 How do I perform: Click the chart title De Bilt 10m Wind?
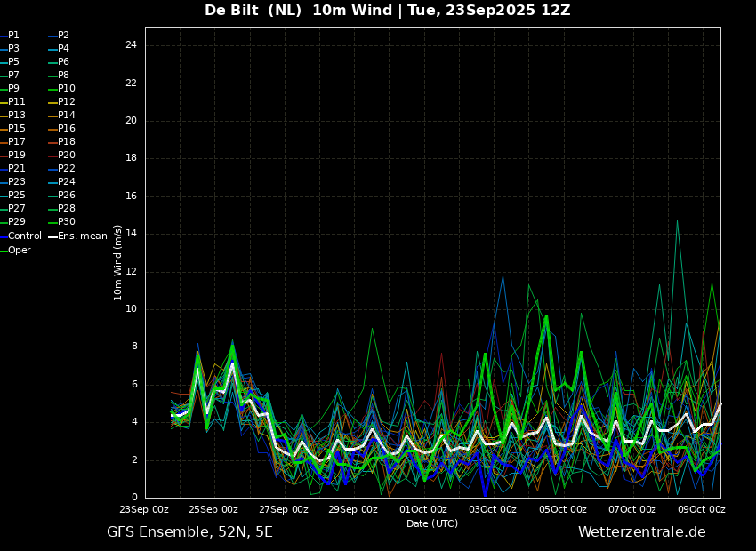387,11
